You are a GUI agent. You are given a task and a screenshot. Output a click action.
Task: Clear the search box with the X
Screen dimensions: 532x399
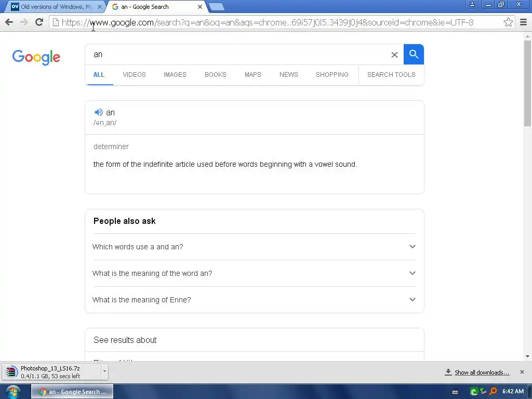click(x=394, y=55)
